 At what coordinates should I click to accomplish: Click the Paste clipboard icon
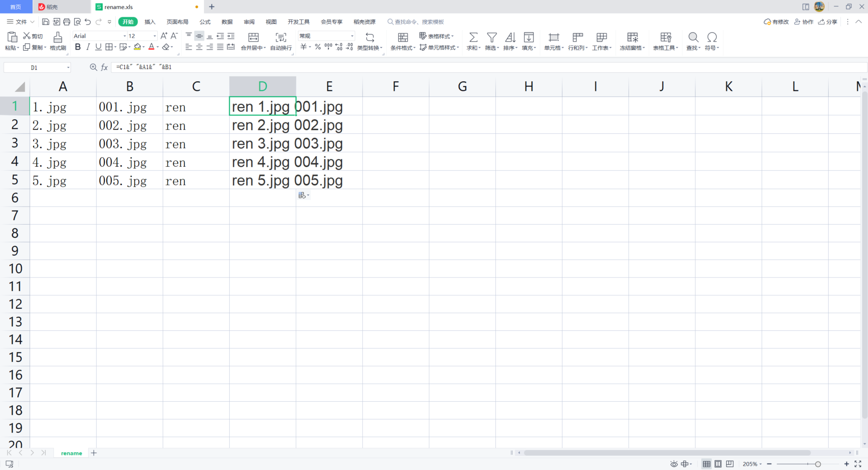(12, 37)
